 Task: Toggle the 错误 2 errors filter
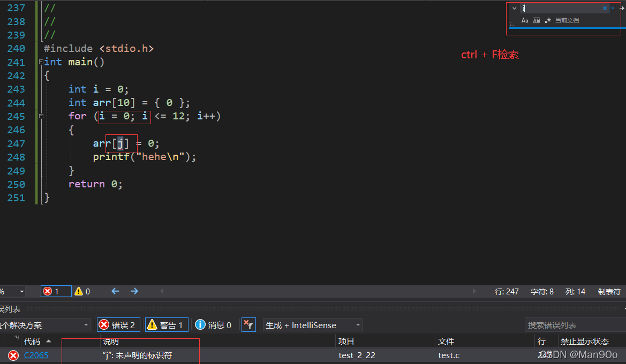pos(118,325)
